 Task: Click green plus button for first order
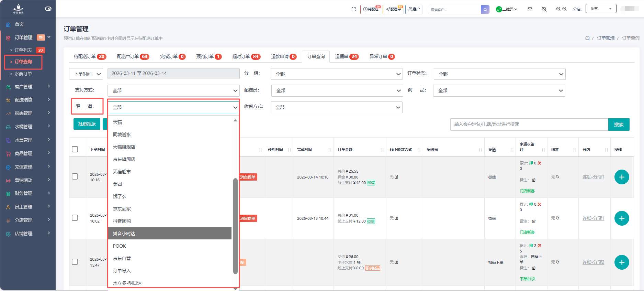point(621,177)
